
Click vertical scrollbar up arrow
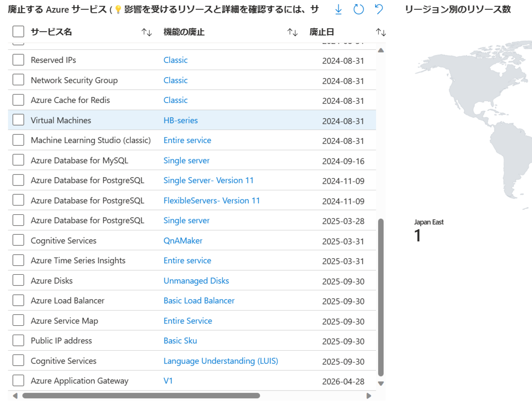point(380,50)
